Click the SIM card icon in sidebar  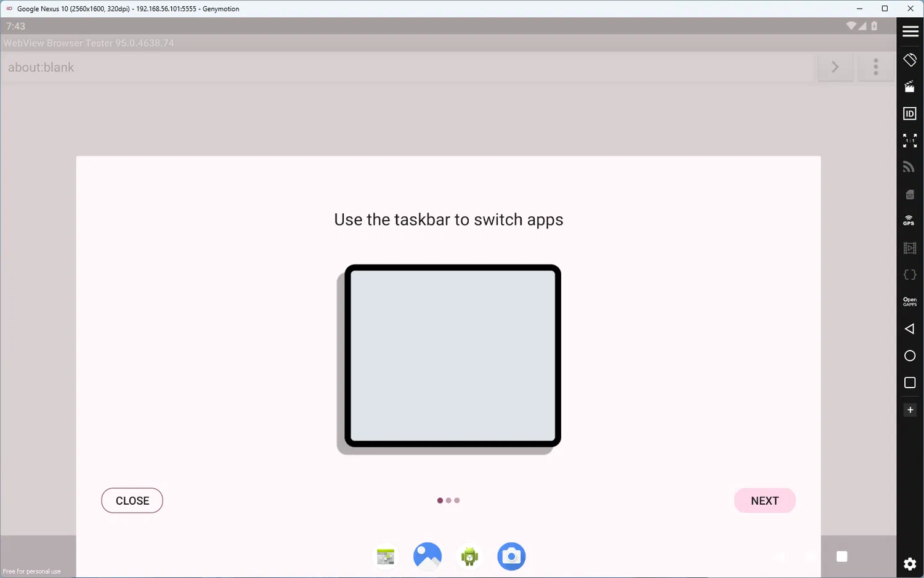910,195
